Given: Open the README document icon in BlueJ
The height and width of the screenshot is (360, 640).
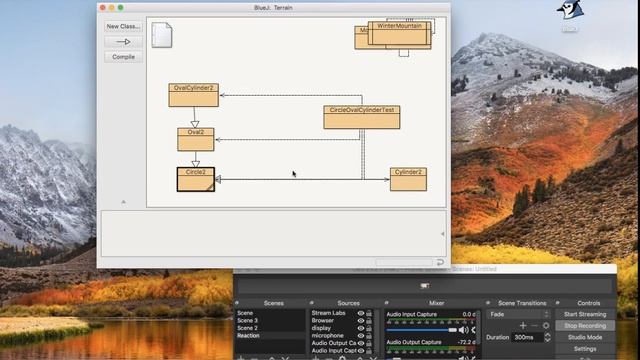Looking at the screenshot, I should pyautogui.click(x=162, y=35).
